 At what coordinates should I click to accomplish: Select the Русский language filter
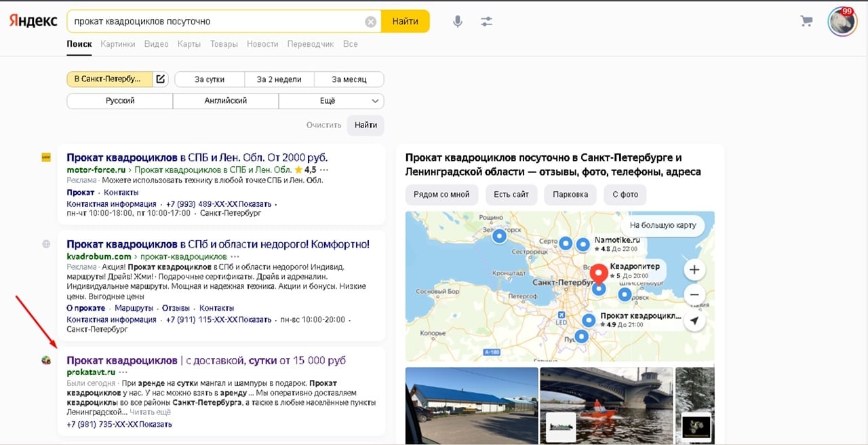[x=120, y=101]
